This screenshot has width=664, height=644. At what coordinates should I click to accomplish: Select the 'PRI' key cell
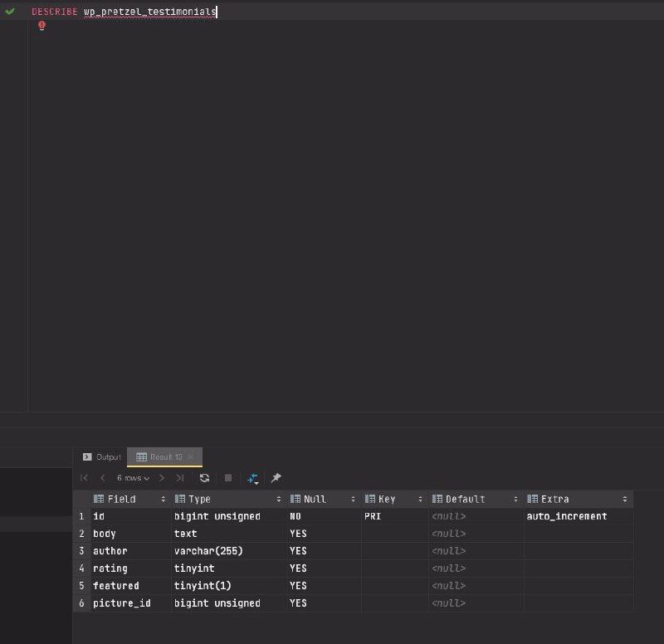tap(395, 516)
